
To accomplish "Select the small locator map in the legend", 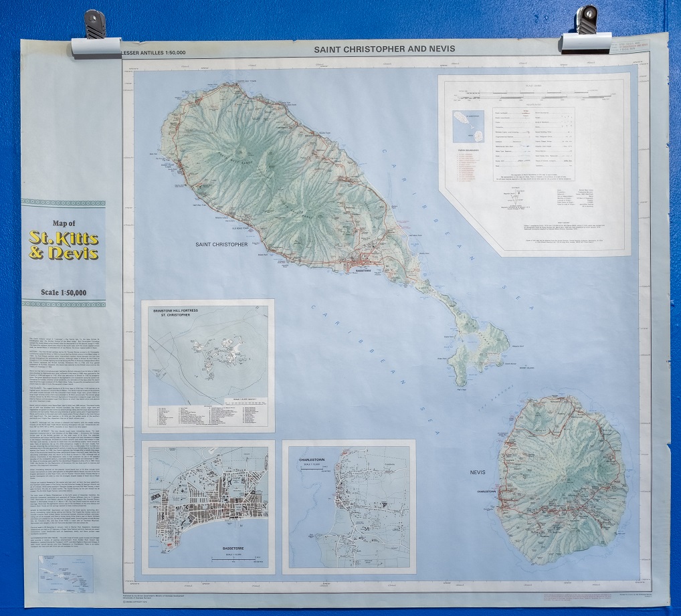I will click(468, 126).
